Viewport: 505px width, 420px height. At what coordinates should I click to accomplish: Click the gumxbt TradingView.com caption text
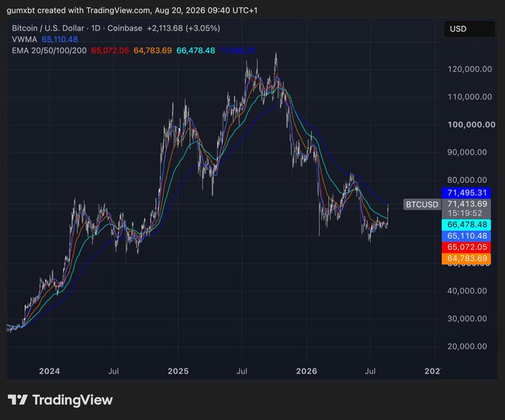pyautogui.click(x=132, y=10)
